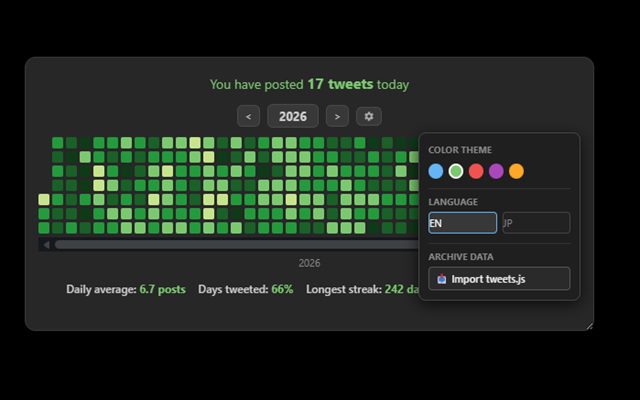This screenshot has height=400, width=640.
Task: Click the lone light cell in leftmost column
Action: pos(44,200)
